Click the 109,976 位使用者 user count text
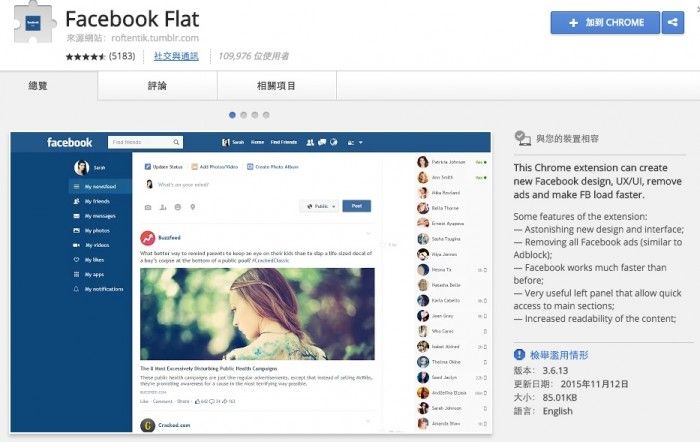700x442 pixels. [253, 56]
